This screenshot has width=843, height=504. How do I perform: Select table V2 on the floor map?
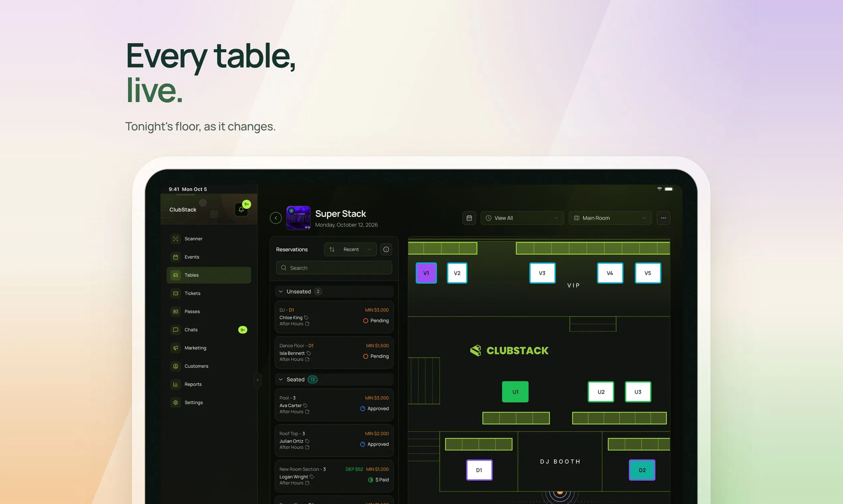tap(457, 273)
